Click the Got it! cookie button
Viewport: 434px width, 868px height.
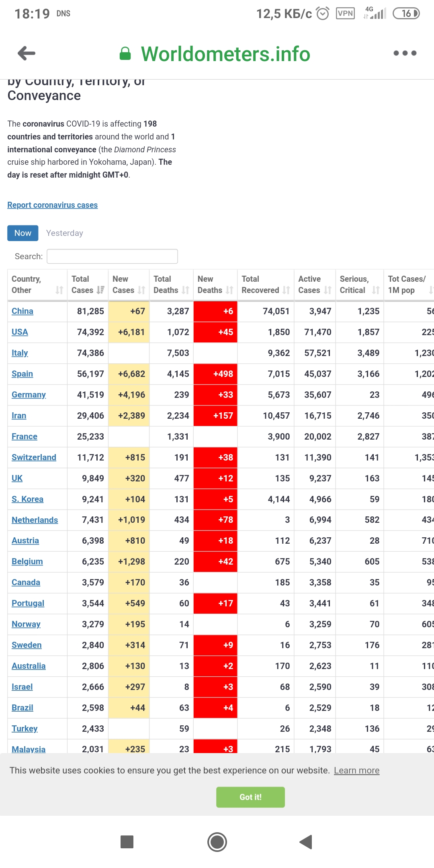[250, 797]
